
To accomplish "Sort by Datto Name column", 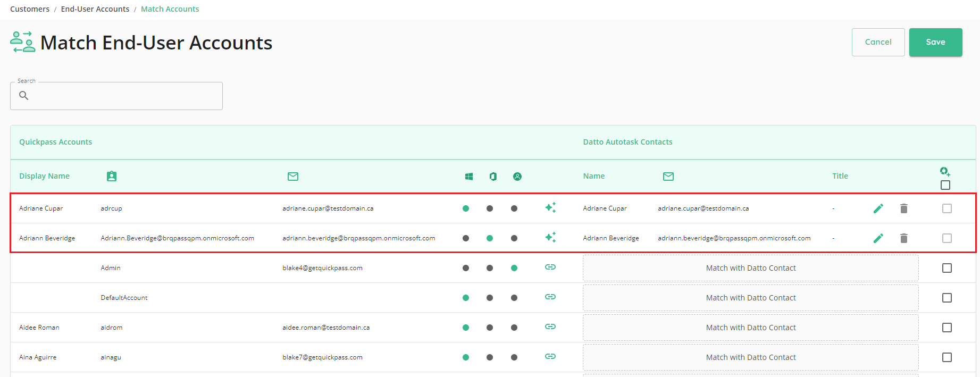I will [x=594, y=176].
